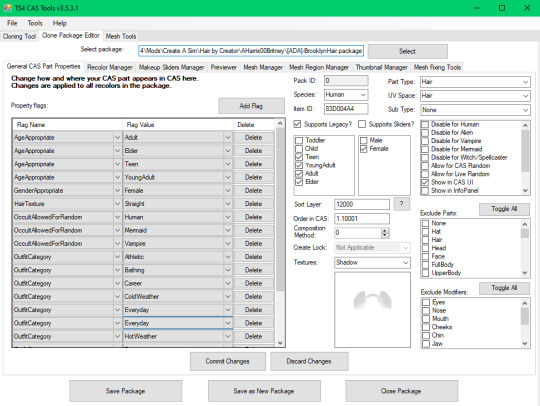Click the Save Package button

click(125, 391)
